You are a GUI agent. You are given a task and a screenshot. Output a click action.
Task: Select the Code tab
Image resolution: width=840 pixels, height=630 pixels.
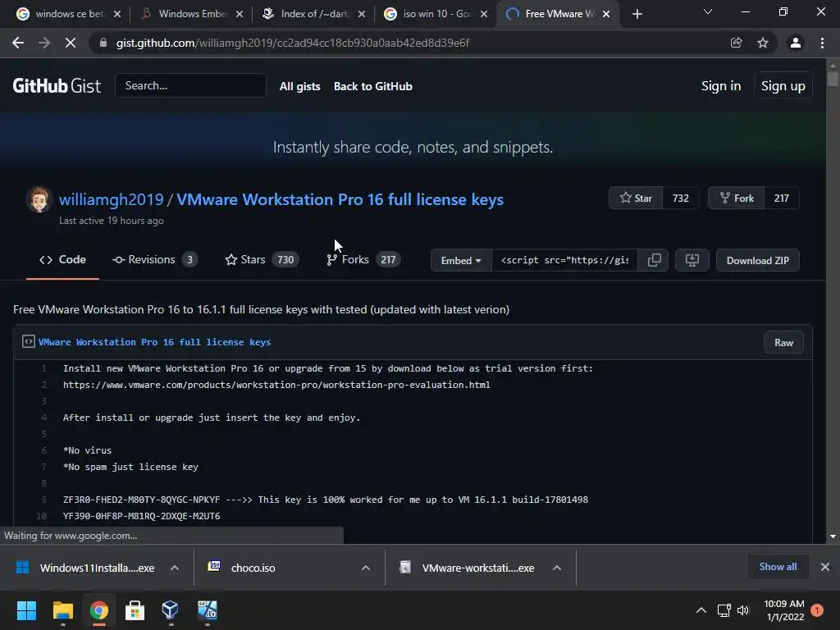[x=62, y=260]
